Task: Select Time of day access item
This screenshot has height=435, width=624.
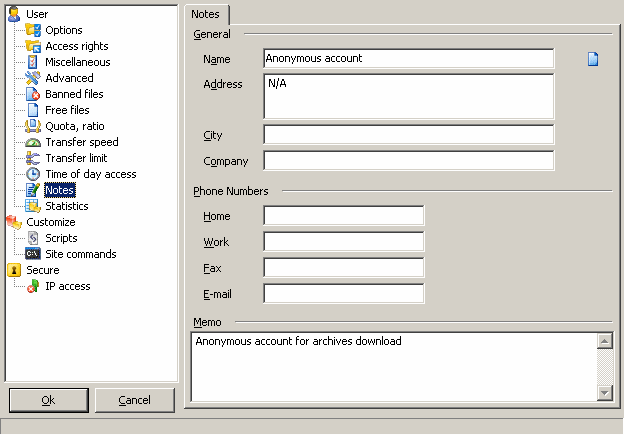Action: (x=91, y=174)
